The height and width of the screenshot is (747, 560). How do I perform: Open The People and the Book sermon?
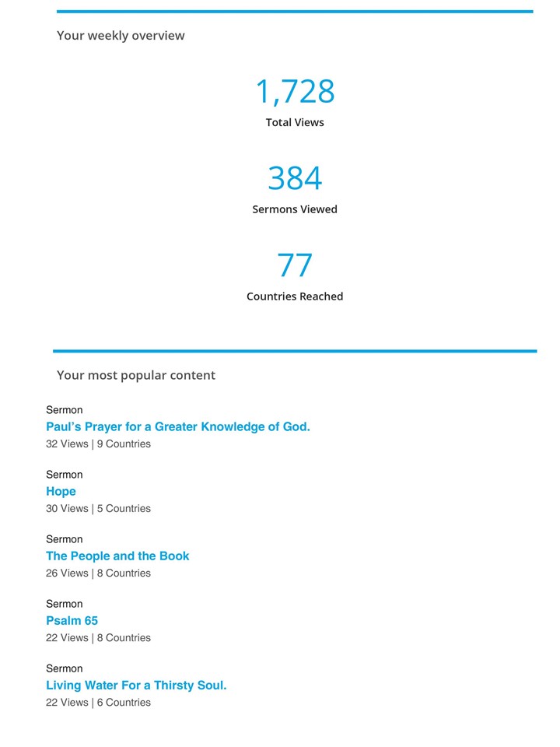117,556
